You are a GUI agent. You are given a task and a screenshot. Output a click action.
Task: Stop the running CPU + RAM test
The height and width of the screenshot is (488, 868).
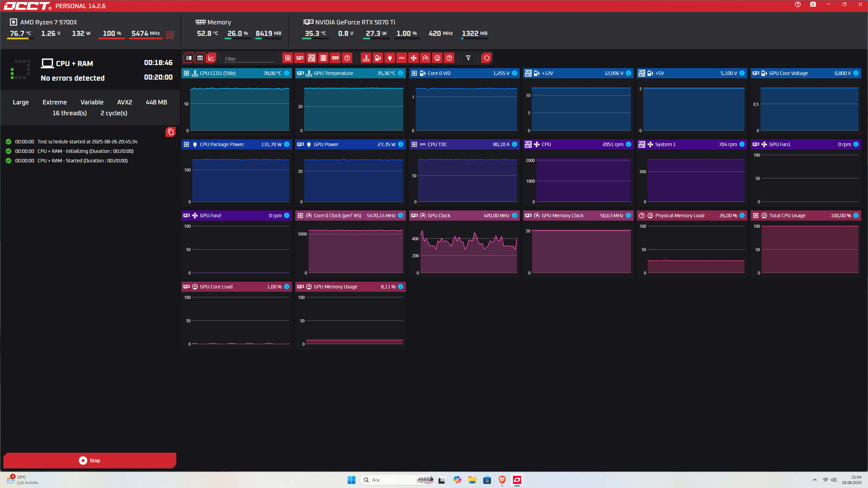pyautogui.click(x=90, y=461)
